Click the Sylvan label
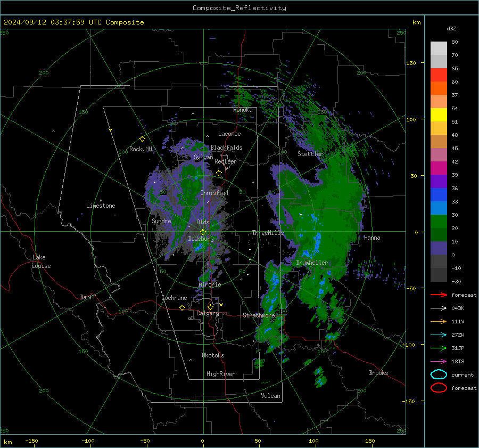Image resolution: width=479 pixels, height=448 pixels. 203,157
